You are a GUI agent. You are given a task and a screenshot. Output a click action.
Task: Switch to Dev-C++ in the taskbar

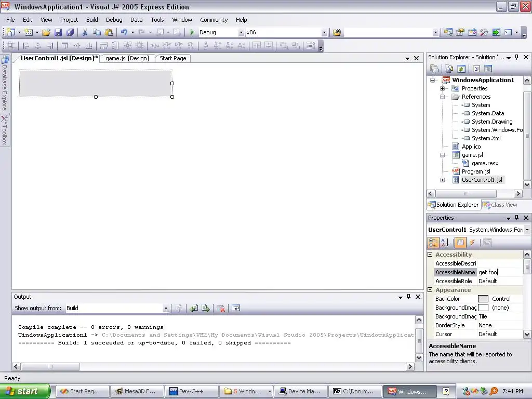[x=191, y=391]
